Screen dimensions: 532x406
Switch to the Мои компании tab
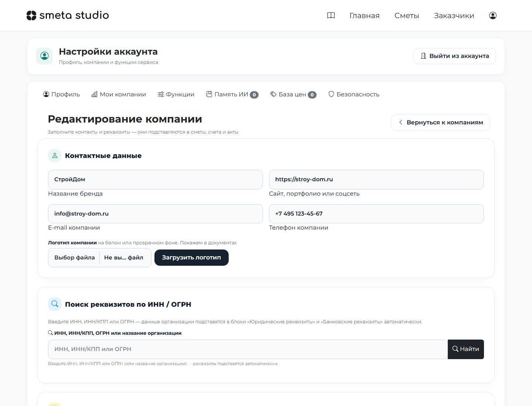119,94
